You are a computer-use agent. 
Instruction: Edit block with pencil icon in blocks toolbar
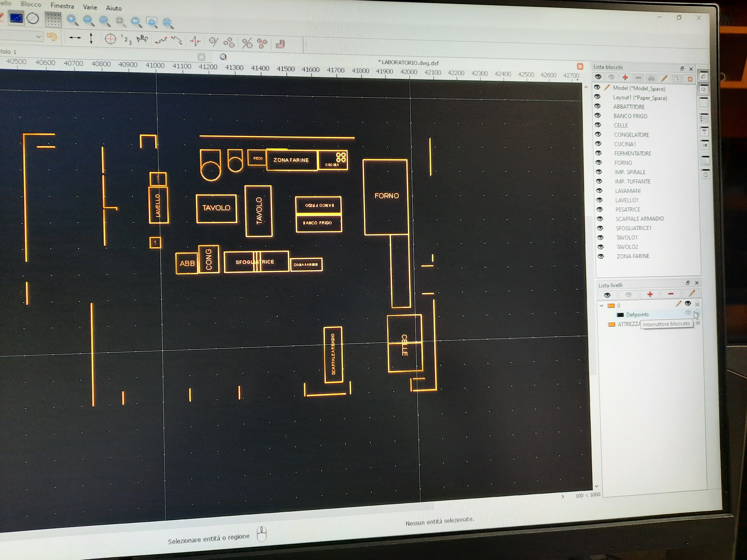[664, 78]
